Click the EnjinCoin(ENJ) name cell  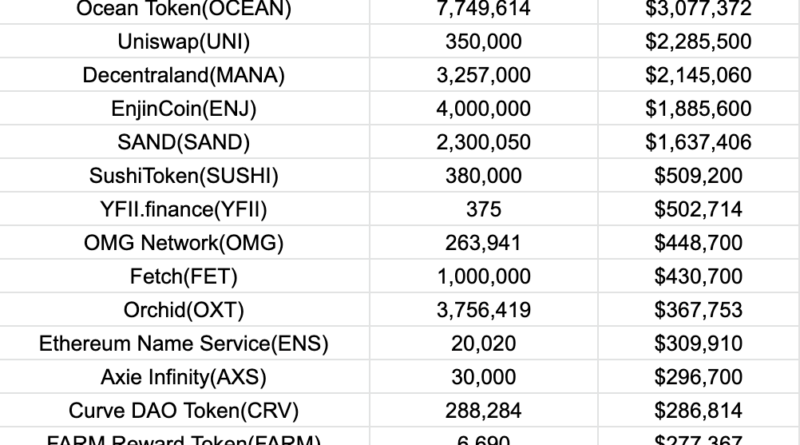pos(184,107)
